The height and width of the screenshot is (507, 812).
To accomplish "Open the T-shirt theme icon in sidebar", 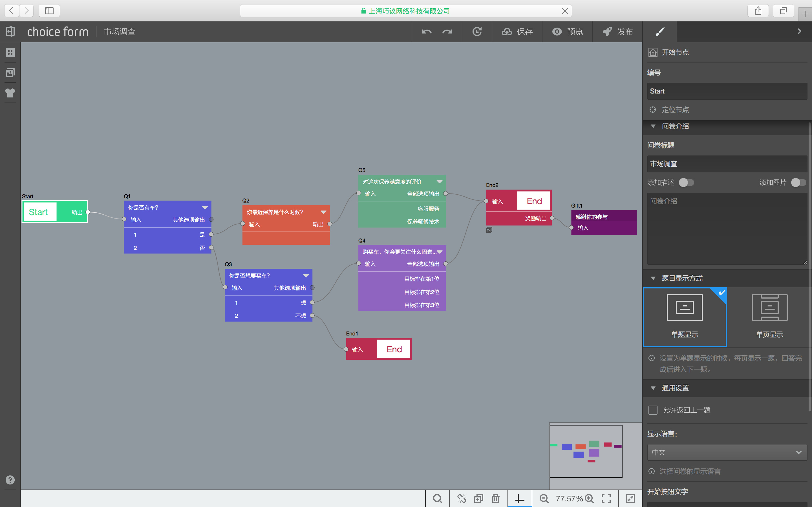I will click(10, 93).
